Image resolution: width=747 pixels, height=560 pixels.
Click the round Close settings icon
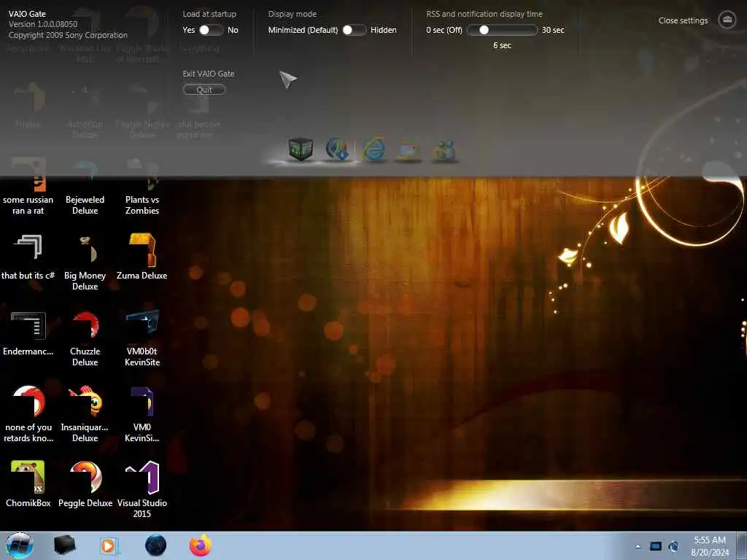(727, 20)
